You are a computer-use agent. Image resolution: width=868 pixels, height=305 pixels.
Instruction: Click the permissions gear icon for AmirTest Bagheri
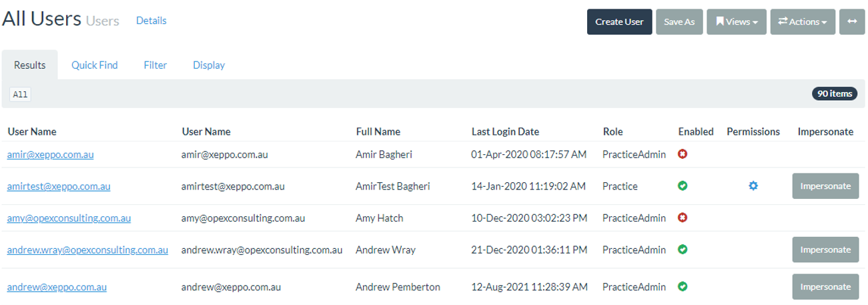pos(753,186)
